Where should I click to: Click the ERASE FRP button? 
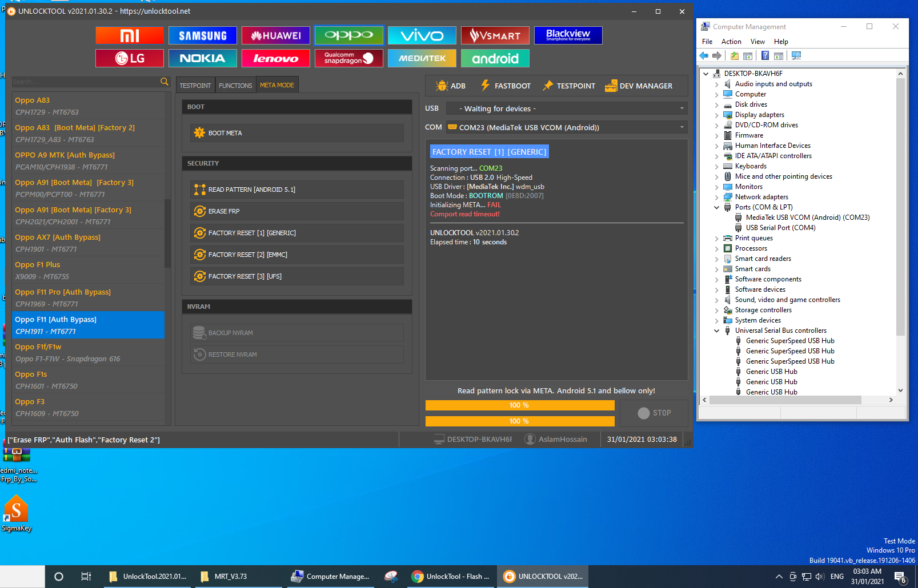297,211
